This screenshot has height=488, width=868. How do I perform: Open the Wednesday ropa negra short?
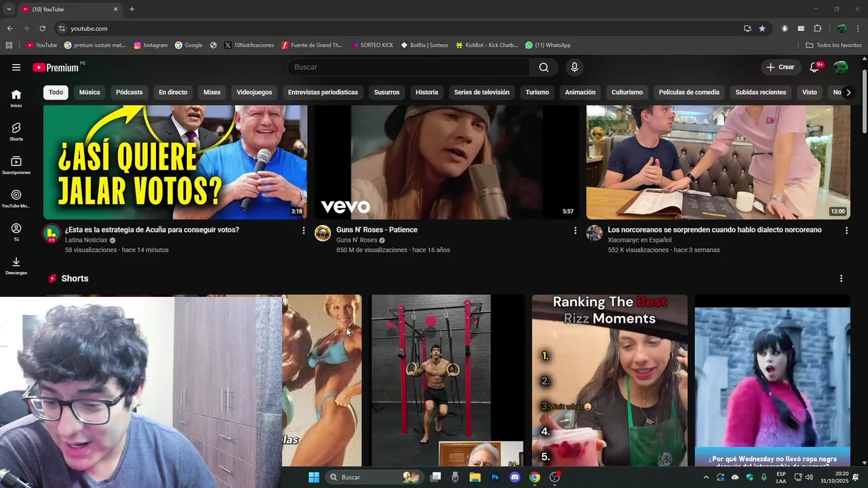pos(772,380)
